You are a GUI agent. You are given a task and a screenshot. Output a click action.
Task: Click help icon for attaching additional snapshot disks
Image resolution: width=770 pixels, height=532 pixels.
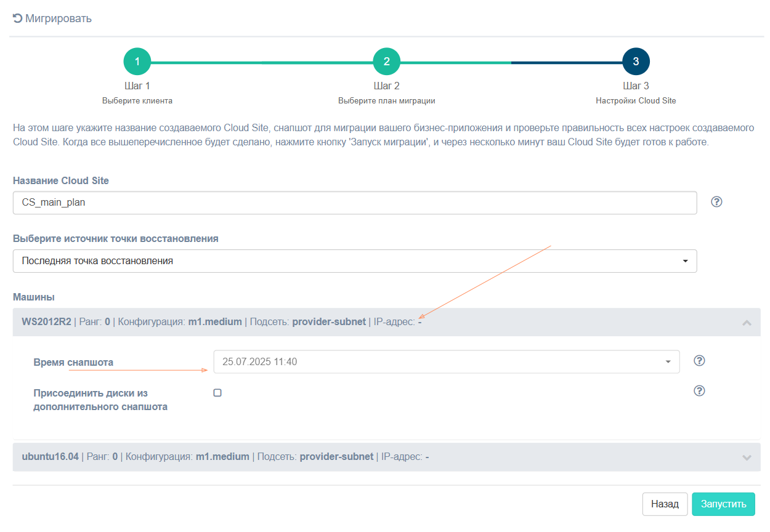[699, 391]
